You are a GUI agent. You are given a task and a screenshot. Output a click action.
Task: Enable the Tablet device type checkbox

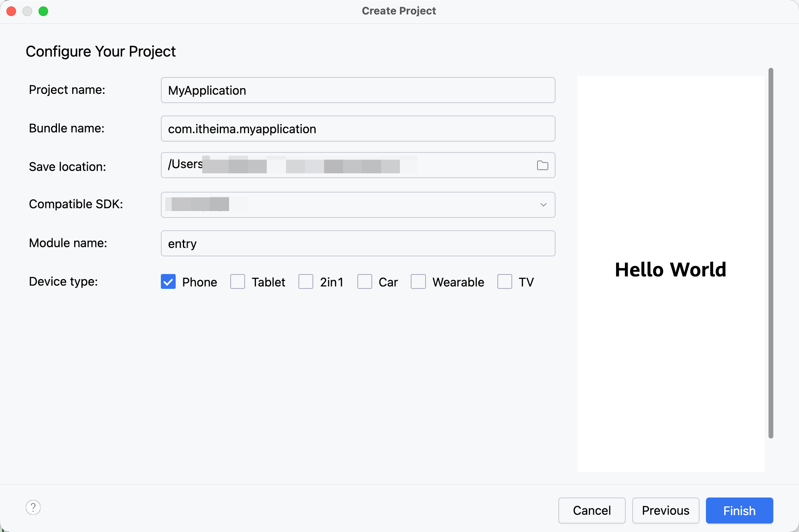click(x=237, y=282)
